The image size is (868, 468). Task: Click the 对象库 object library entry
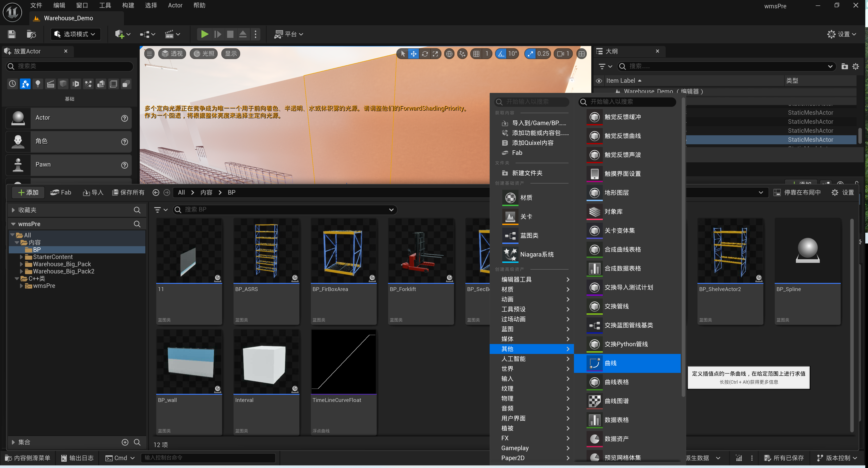[x=613, y=211]
